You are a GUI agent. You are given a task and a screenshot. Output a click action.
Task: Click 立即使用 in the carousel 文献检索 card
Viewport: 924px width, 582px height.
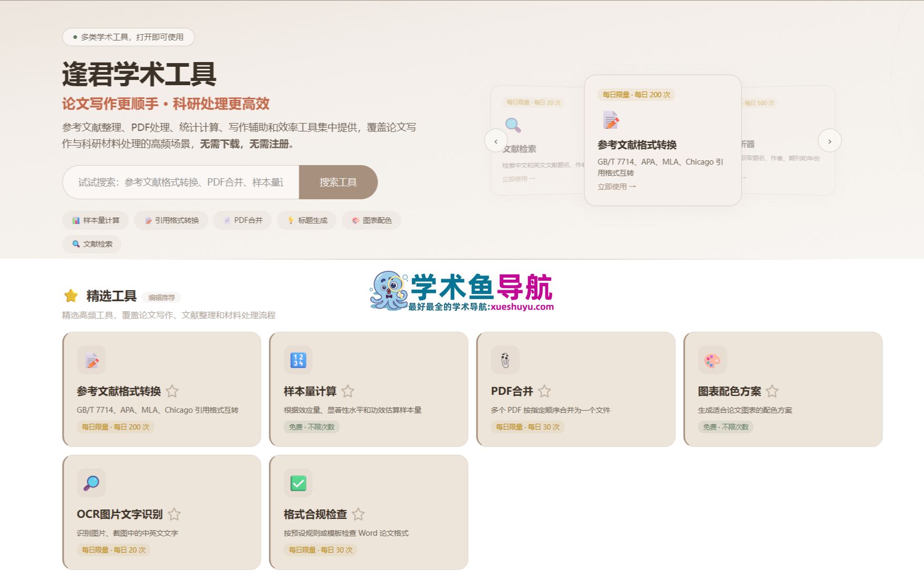(519, 179)
